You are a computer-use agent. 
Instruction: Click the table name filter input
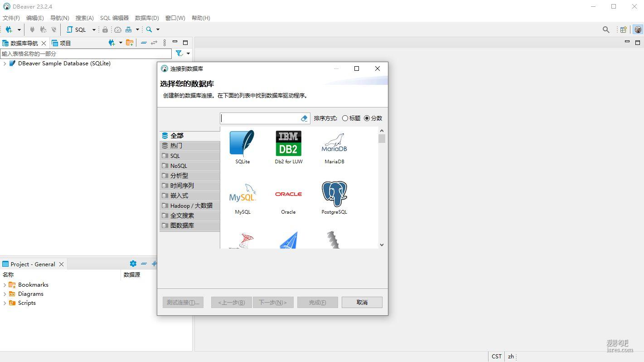(x=86, y=54)
